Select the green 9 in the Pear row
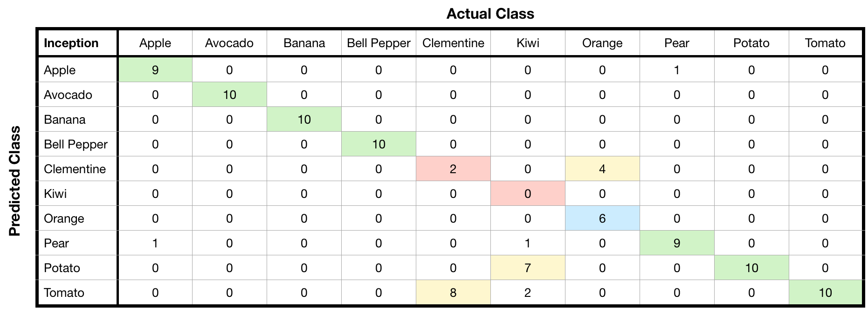Viewport: 868px width, 309px height. (677, 243)
